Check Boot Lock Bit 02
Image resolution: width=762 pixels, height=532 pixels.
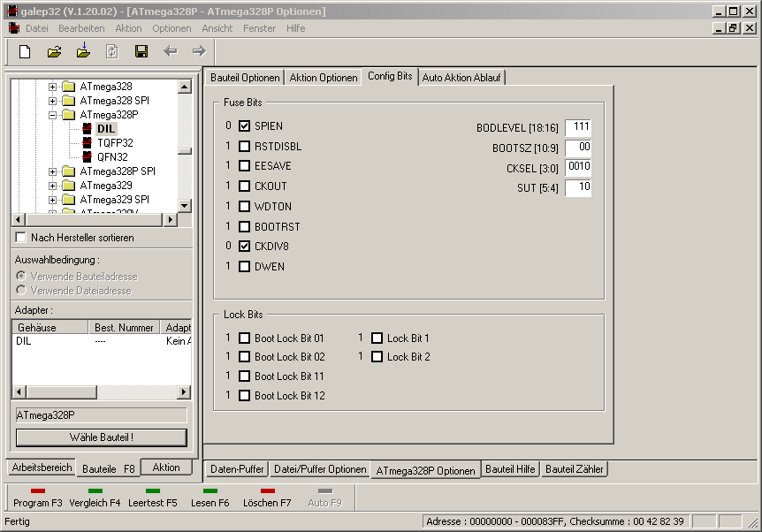point(245,357)
